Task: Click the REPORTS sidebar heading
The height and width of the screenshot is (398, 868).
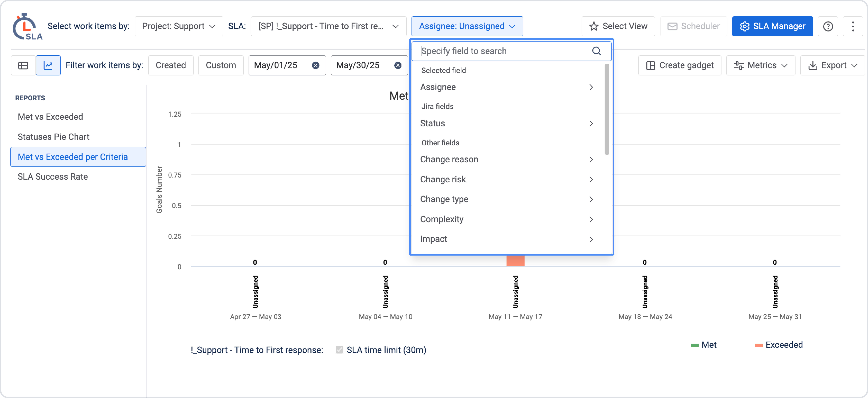Action: (30, 98)
